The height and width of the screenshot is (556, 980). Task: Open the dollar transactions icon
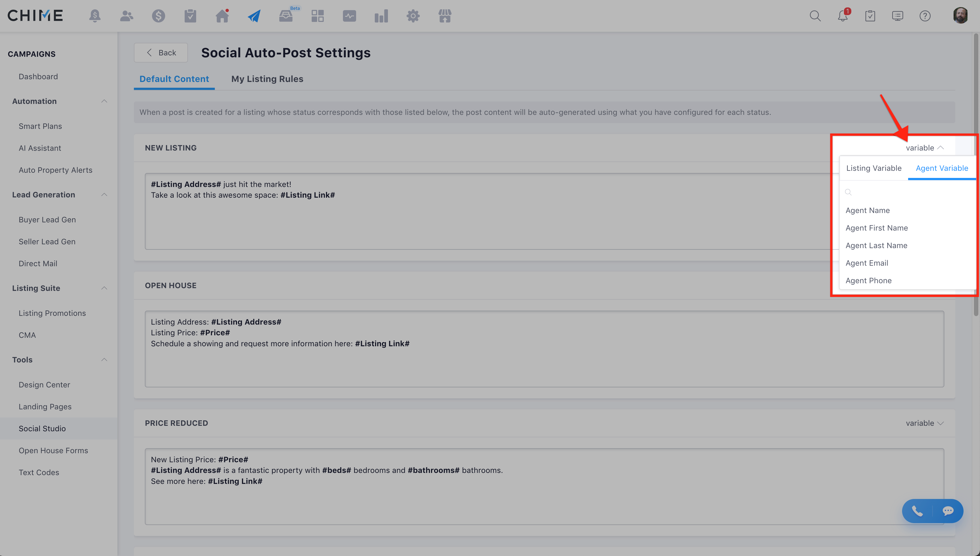pyautogui.click(x=158, y=16)
